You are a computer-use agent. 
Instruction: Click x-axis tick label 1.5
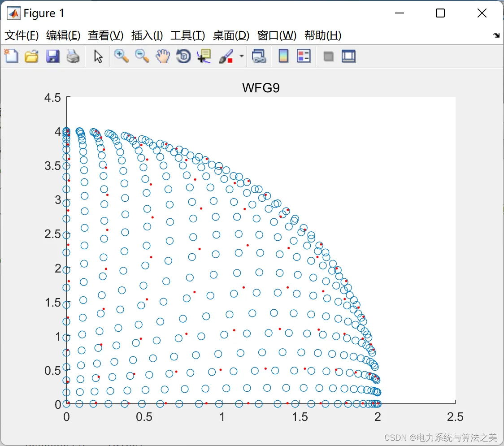(x=300, y=417)
